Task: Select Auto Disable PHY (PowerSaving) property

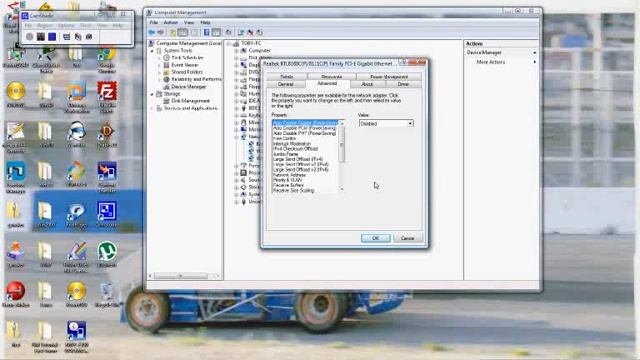Action: tap(304, 133)
